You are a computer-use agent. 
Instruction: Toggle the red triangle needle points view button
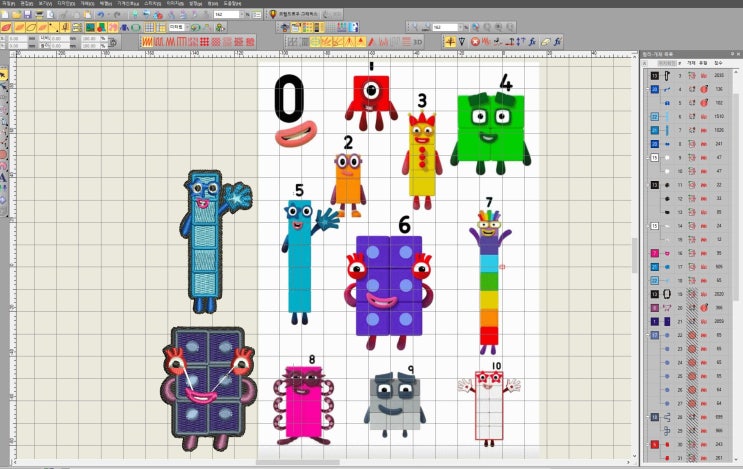(361, 42)
